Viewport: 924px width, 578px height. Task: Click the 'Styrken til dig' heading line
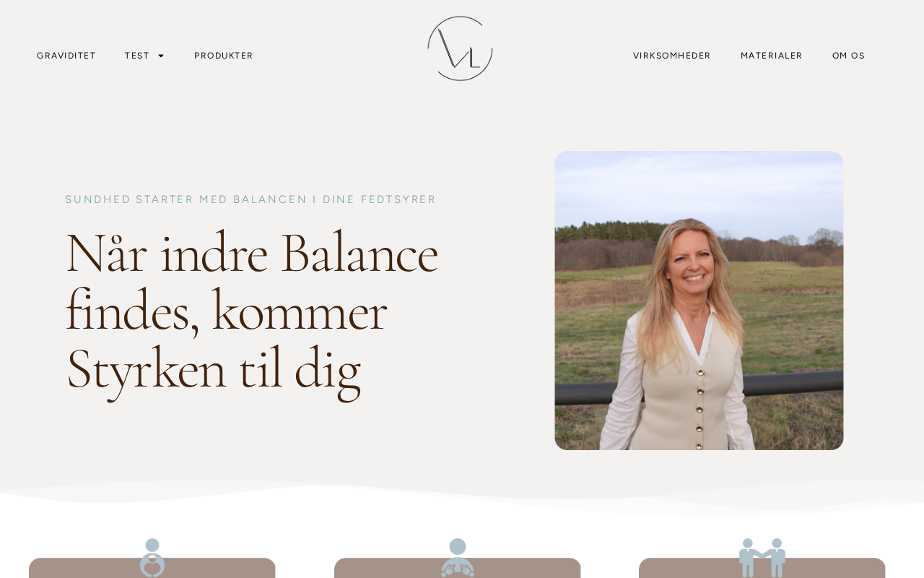coord(214,369)
